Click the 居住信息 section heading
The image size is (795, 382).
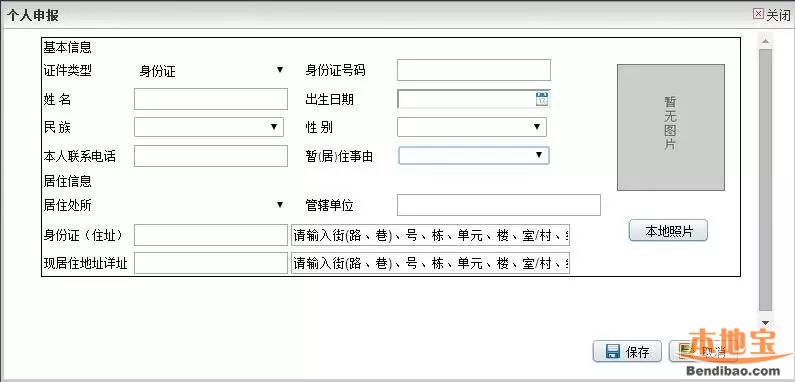point(67,181)
